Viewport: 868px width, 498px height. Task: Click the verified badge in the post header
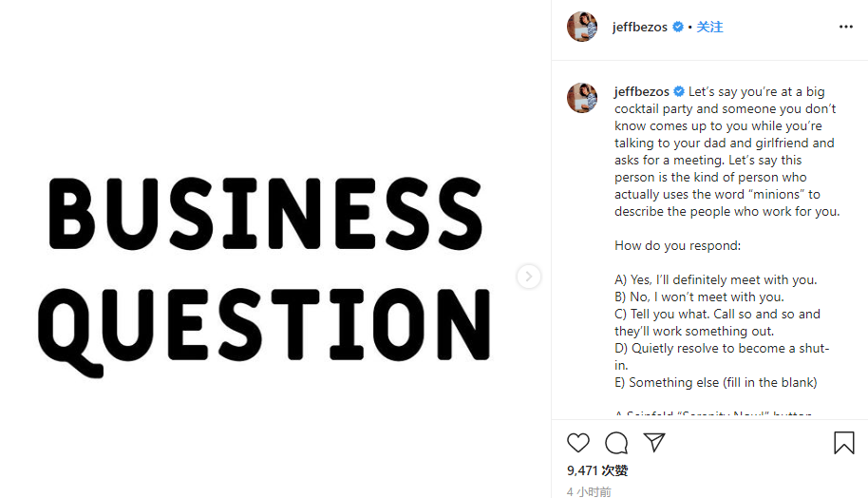click(678, 28)
